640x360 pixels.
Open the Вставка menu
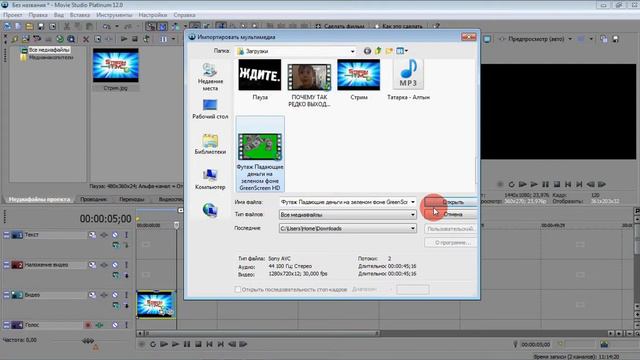pyautogui.click(x=80, y=15)
